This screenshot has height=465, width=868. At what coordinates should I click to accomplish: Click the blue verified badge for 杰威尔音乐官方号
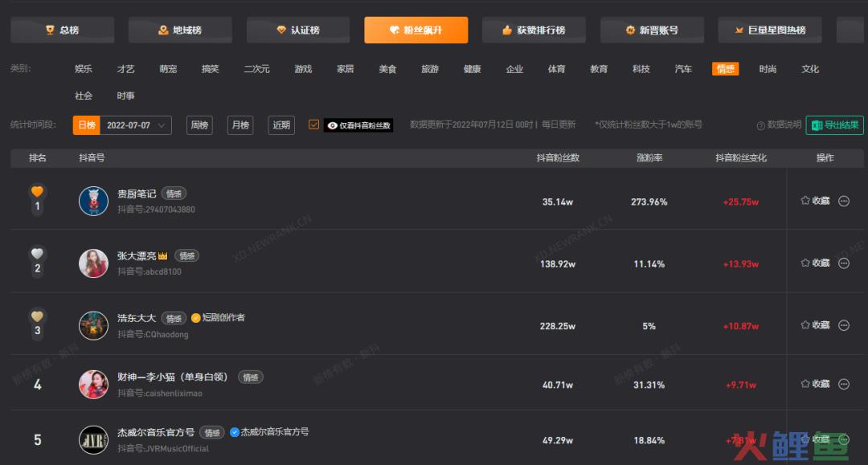pos(234,432)
